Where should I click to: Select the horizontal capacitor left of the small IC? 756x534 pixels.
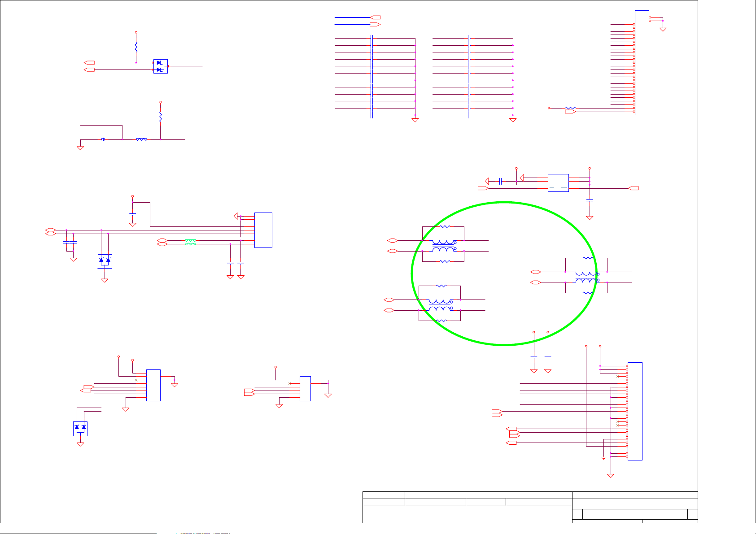pyautogui.click(x=500, y=181)
